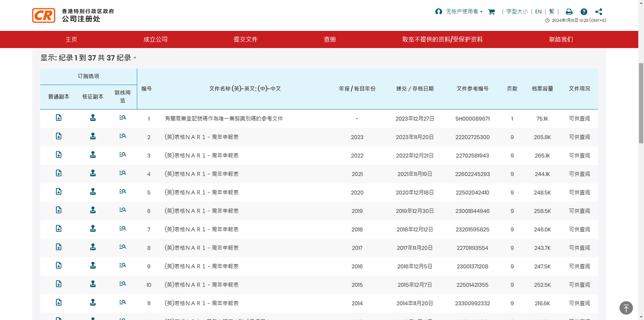Select the 有關商業登記號碼 document name
This screenshot has height=320, width=644.
pyautogui.click(x=224, y=119)
